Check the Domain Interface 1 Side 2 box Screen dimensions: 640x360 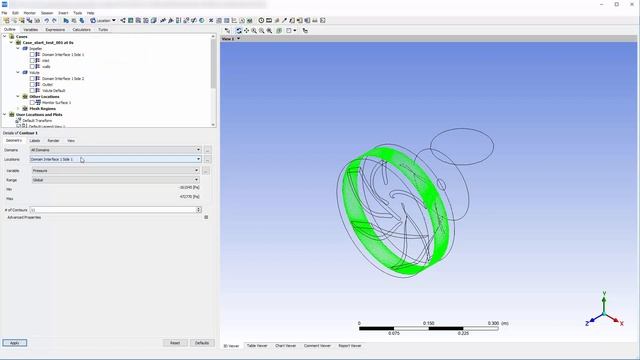[x=32, y=78]
